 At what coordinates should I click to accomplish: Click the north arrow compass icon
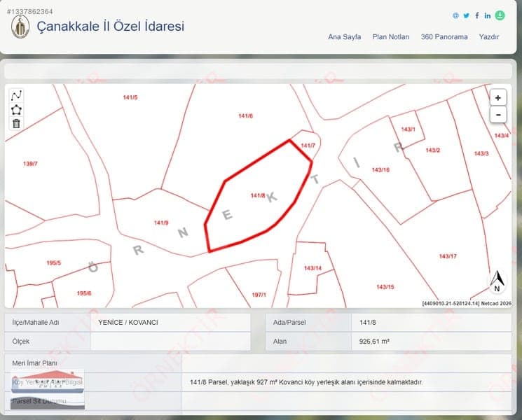(497, 281)
